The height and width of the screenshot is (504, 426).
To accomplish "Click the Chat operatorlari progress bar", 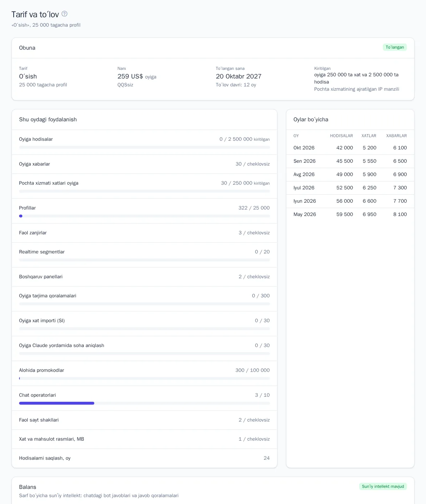I will [x=144, y=403].
